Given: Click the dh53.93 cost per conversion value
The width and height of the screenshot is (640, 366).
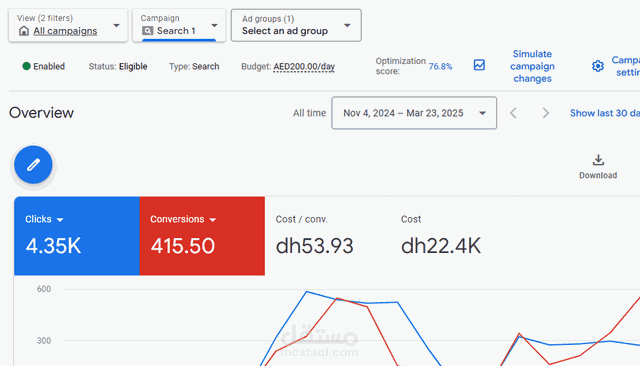Looking at the screenshot, I should tap(314, 246).
